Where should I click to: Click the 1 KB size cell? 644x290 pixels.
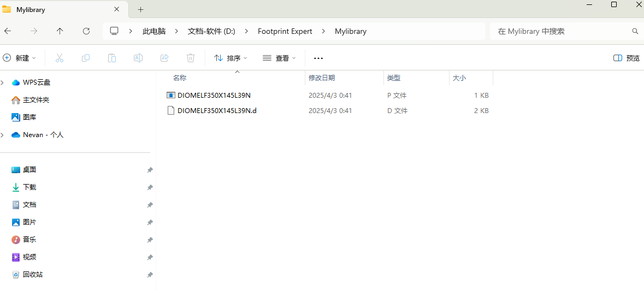[481, 95]
